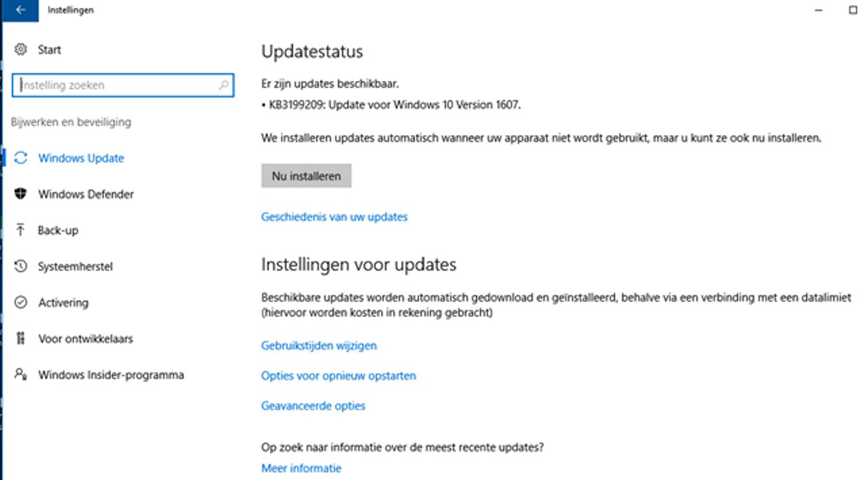Open 'Opties voor opnieuw opstarten' link

click(x=338, y=375)
